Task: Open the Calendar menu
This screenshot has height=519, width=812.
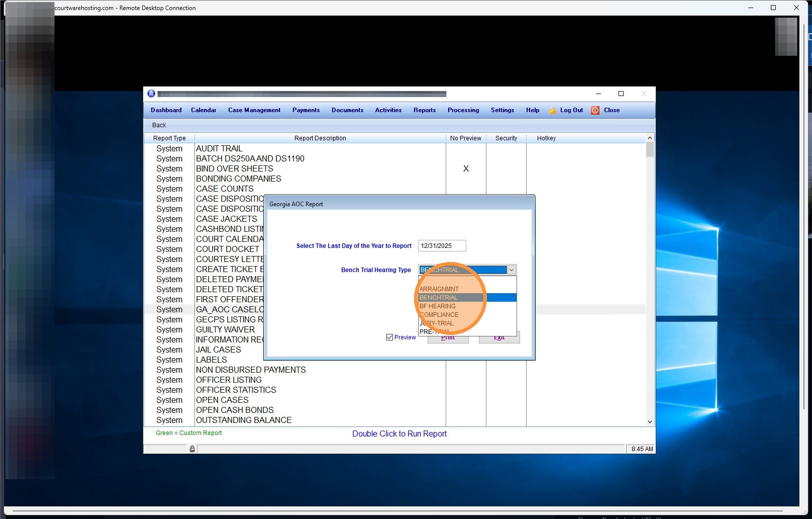Action: [x=204, y=110]
